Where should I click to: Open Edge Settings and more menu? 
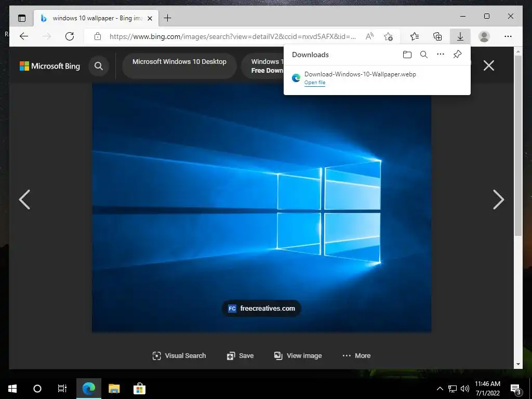click(x=508, y=36)
